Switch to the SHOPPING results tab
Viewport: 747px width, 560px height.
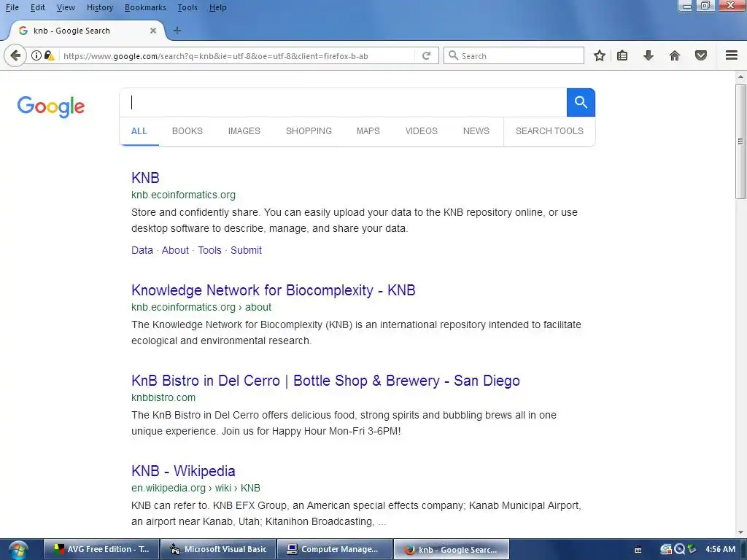point(309,131)
